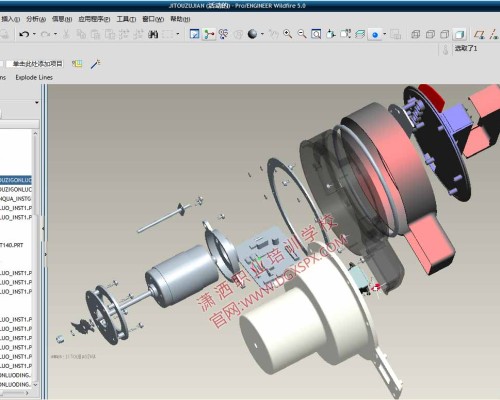500x400 pixels.
Task: Open the selection box tool dropdown arrow
Action: pos(178,34)
